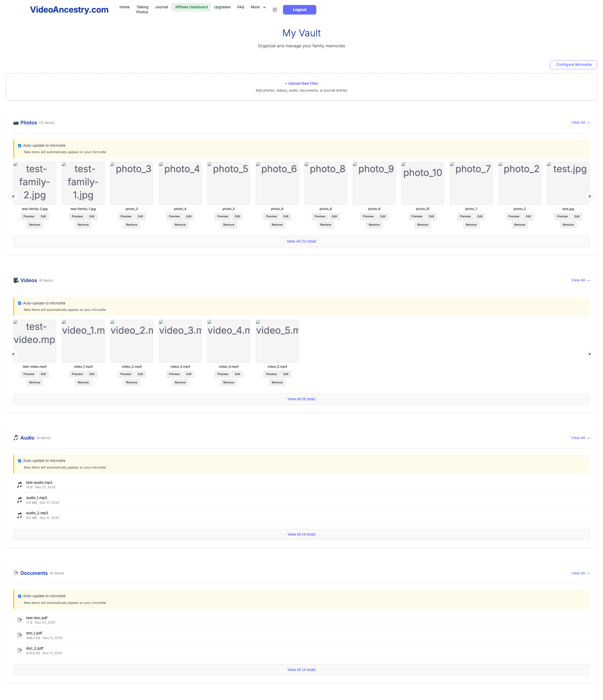Toggle Audio auto-update to microsite checkbox

point(19,461)
